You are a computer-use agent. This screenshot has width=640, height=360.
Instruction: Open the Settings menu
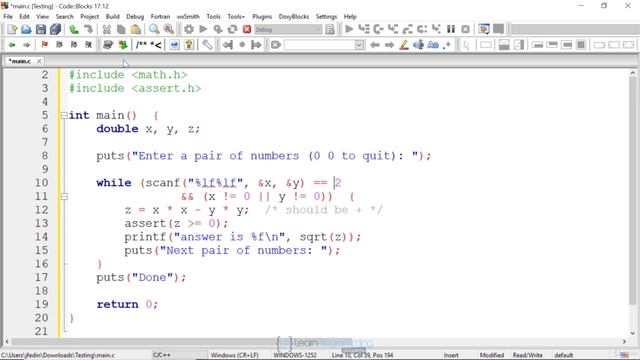pos(327,17)
